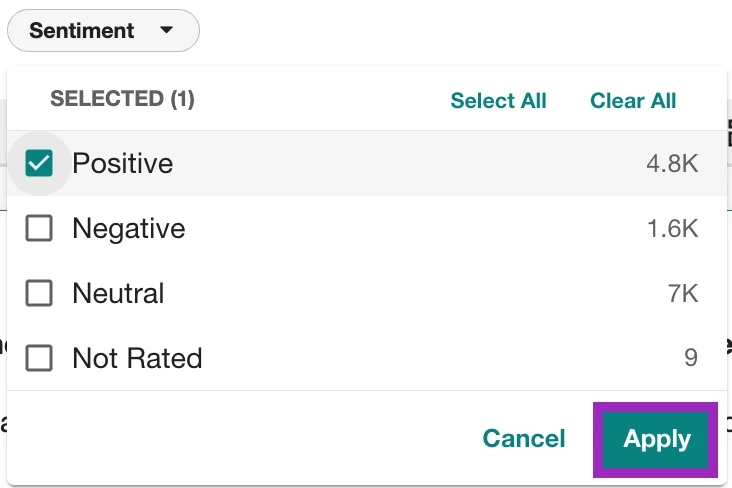The height and width of the screenshot is (488, 732).
Task: Click the SELECTED (1) header text
Action: point(122,99)
